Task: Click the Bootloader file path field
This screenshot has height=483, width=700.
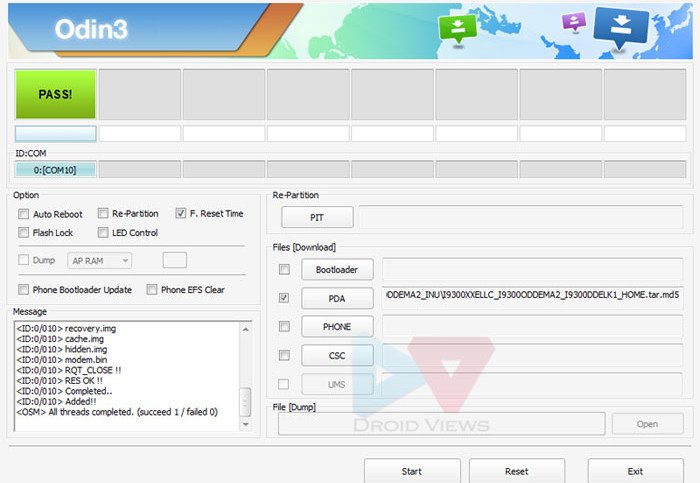Action: tap(533, 269)
